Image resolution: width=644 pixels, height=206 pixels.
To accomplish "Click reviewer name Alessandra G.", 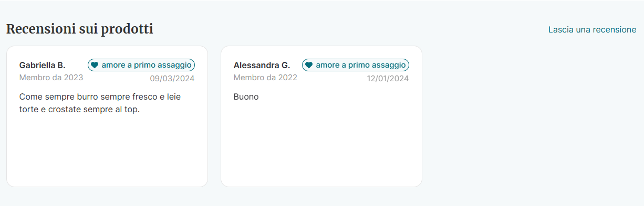I will [262, 66].
